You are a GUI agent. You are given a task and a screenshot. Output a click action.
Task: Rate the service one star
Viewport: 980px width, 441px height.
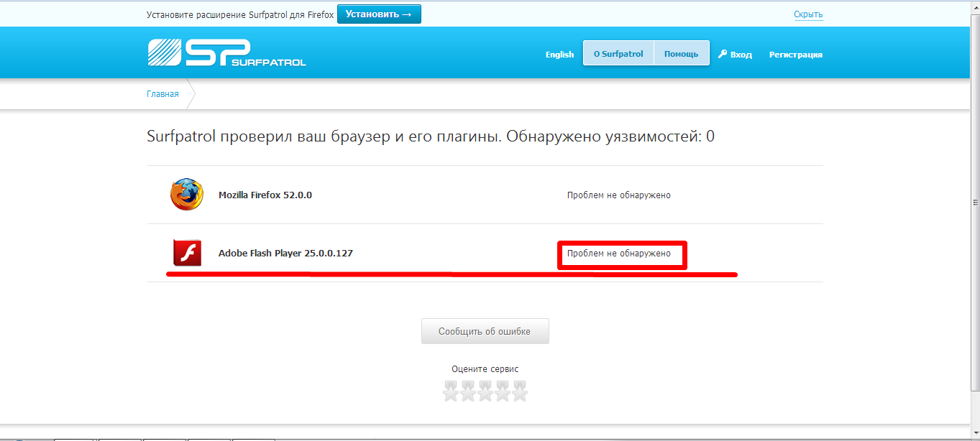coord(451,391)
